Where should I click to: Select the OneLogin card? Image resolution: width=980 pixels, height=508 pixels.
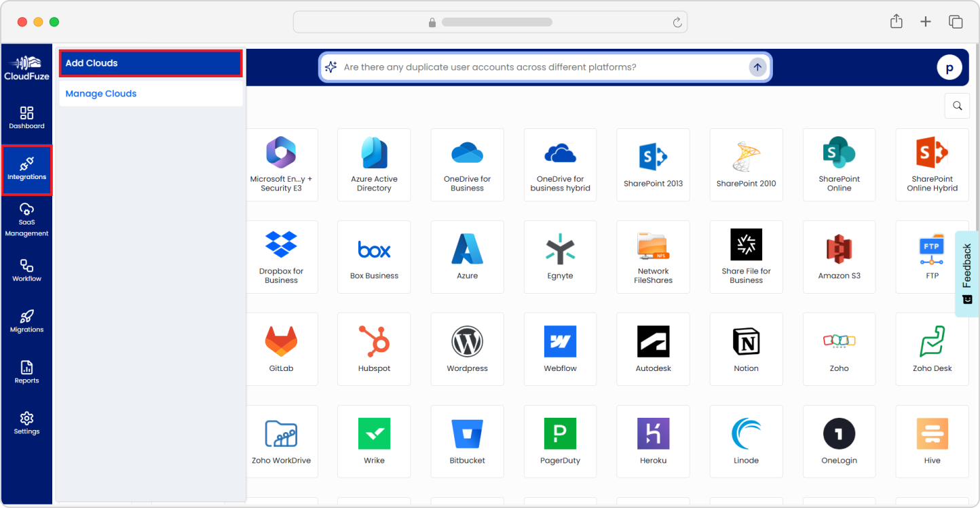tap(839, 442)
